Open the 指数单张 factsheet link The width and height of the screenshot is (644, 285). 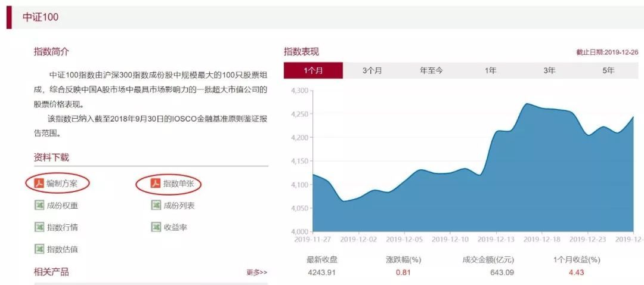(179, 184)
